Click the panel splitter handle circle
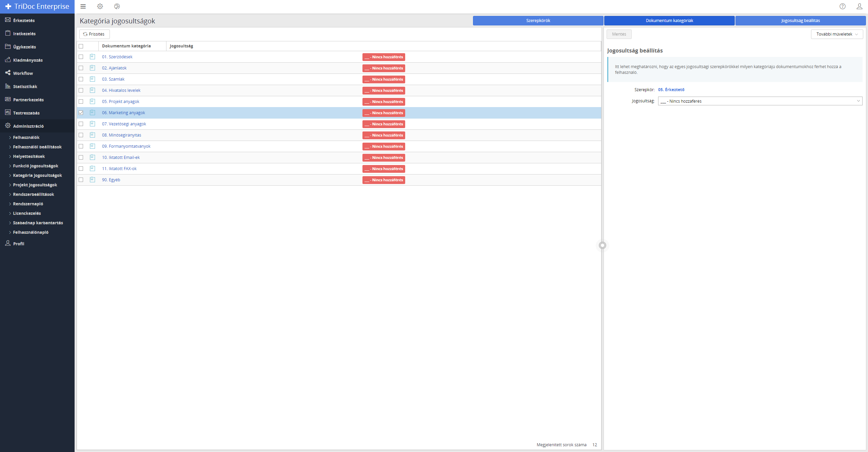This screenshot has height=452, width=868. click(x=603, y=245)
